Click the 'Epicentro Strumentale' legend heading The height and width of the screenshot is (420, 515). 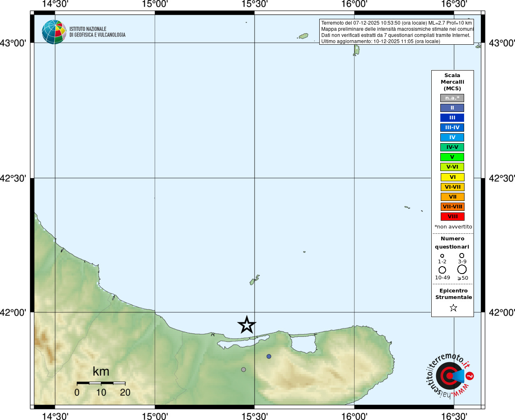click(x=453, y=294)
